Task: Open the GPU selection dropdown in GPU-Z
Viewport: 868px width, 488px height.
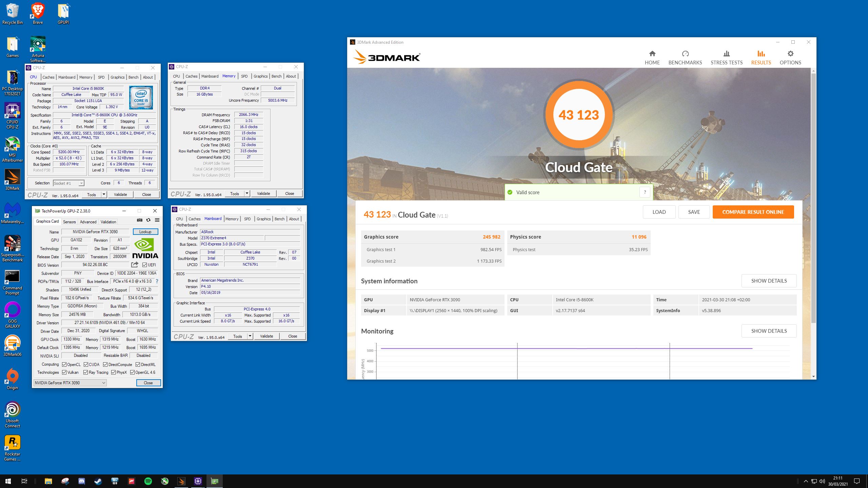Action: point(70,383)
